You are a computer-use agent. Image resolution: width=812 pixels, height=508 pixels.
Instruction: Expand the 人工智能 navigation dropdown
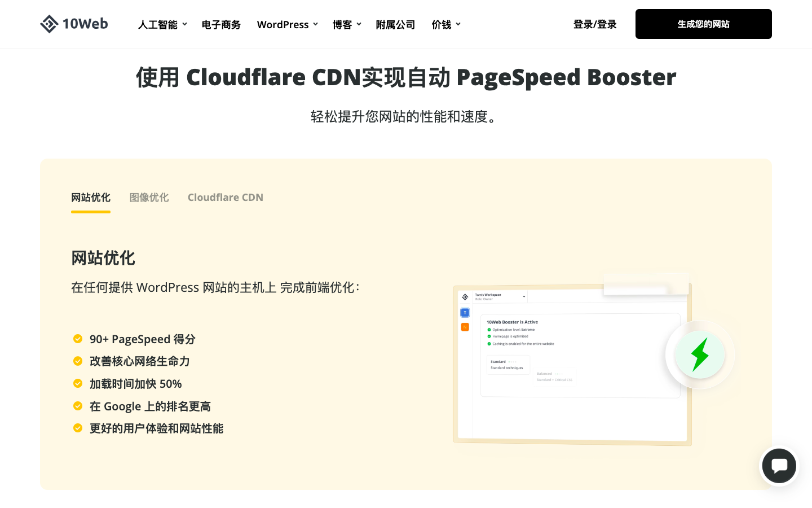[x=162, y=24]
